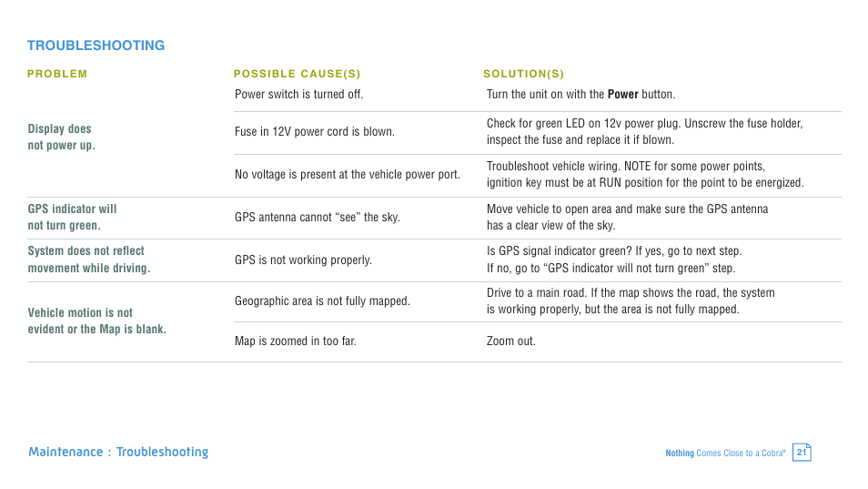Click 'Power switch is turned off' cause
Image resolution: width=868 pixels, height=489 pixels.
(299, 94)
